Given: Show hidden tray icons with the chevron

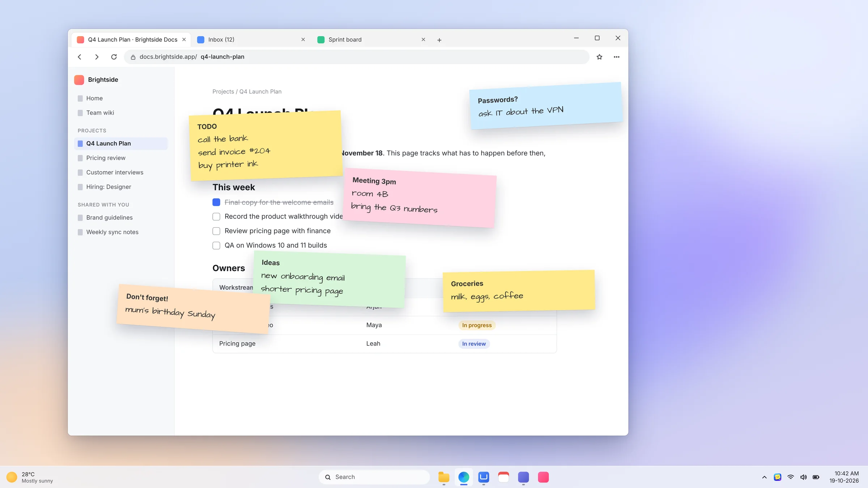Looking at the screenshot, I should 764,477.
